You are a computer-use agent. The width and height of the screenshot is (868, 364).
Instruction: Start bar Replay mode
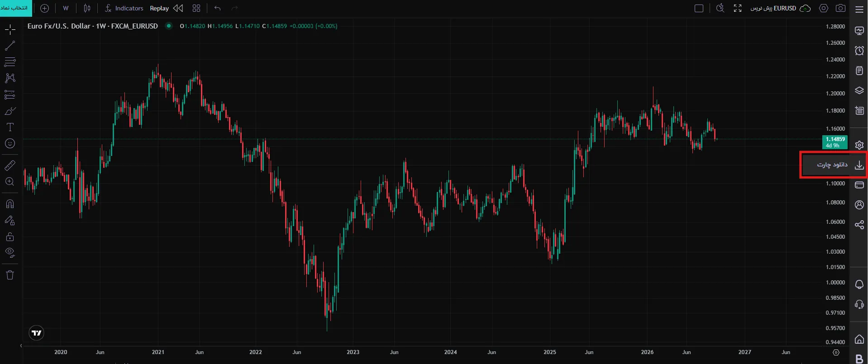pyautogui.click(x=167, y=8)
